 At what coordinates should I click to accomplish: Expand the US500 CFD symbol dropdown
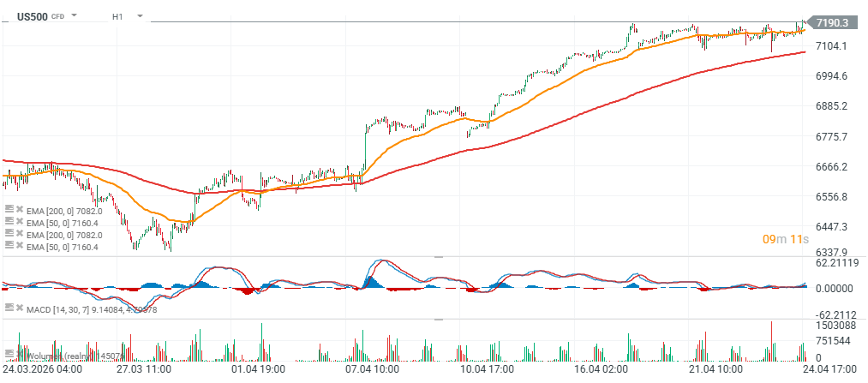pos(75,16)
